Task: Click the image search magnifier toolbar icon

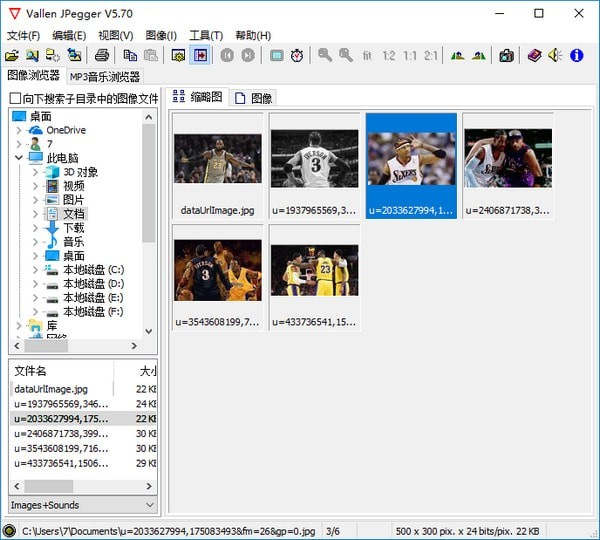Action: click(33, 56)
